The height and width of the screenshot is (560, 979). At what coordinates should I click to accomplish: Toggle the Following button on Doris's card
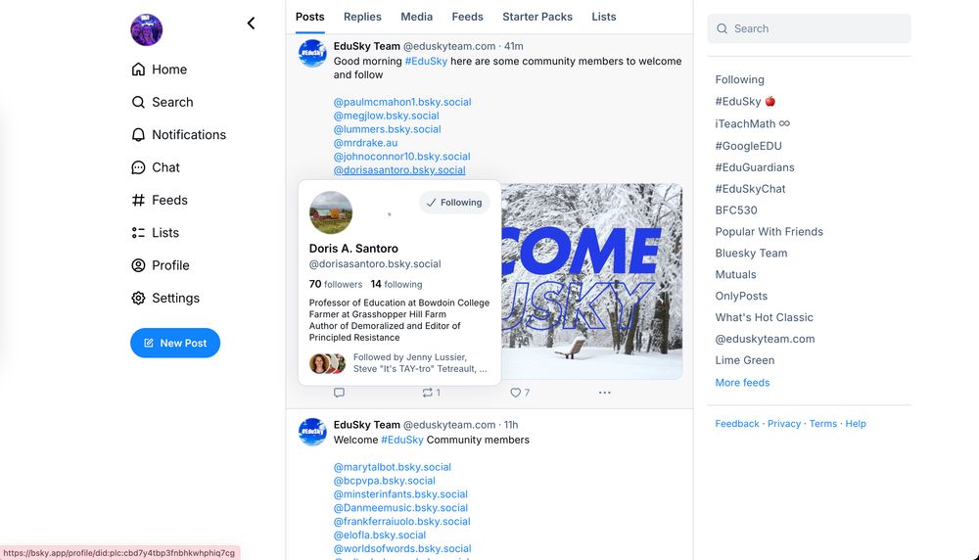[x=454, y=203]
